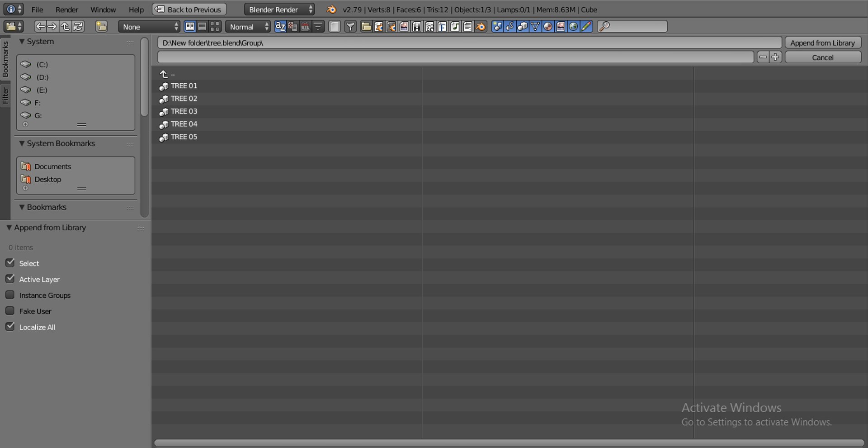Open the Render menu
Screen dimensions: 868x448
pos(67,10)
